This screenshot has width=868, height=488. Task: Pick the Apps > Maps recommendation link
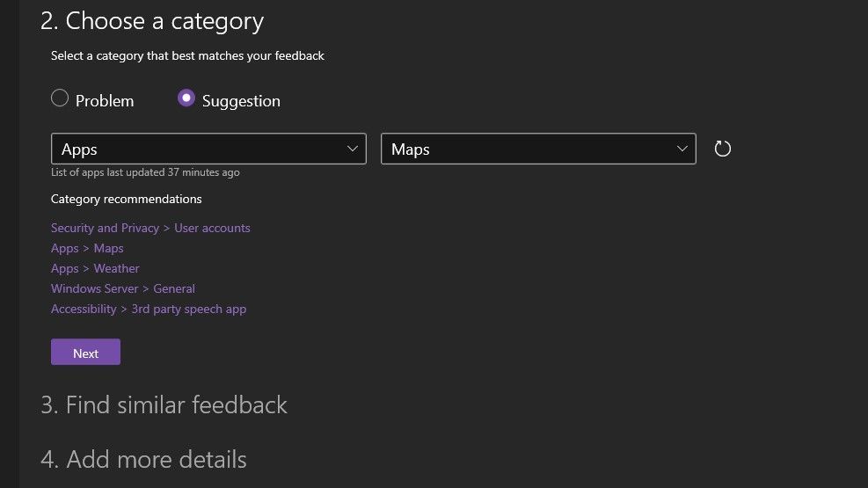pyautogui.click(x=87, y=248)
